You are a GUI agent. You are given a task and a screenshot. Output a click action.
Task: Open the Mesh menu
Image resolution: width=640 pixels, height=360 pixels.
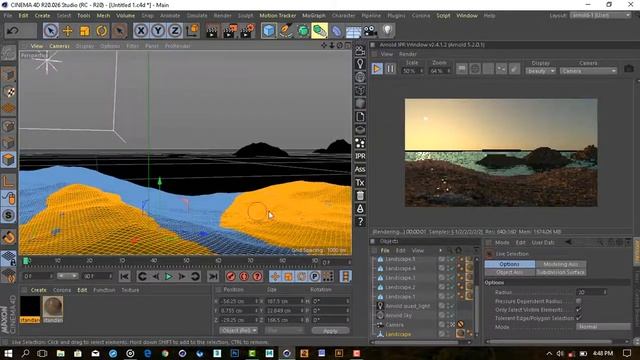103,16
